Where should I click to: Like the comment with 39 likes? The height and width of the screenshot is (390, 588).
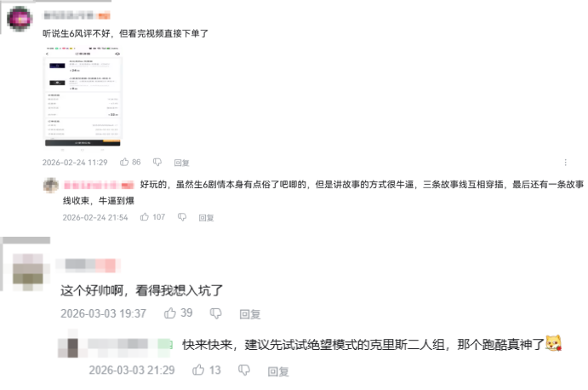(x=170, y=313)
